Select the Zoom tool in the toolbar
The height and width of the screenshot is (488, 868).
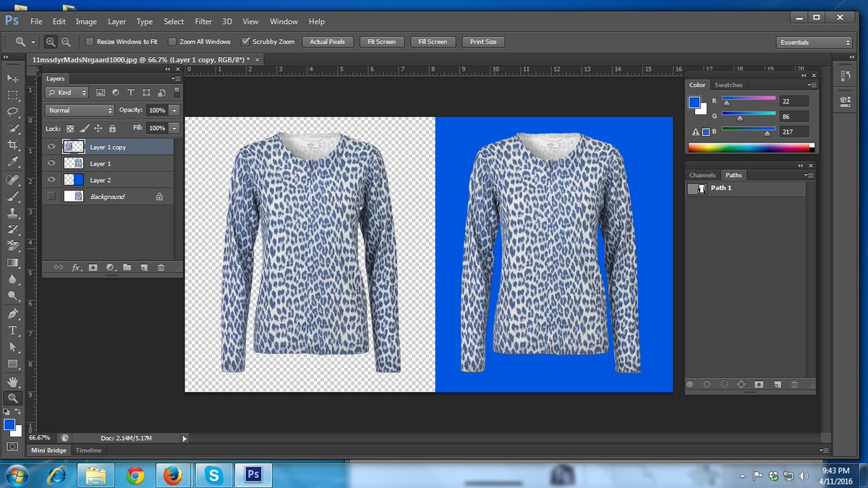[12, 398]
